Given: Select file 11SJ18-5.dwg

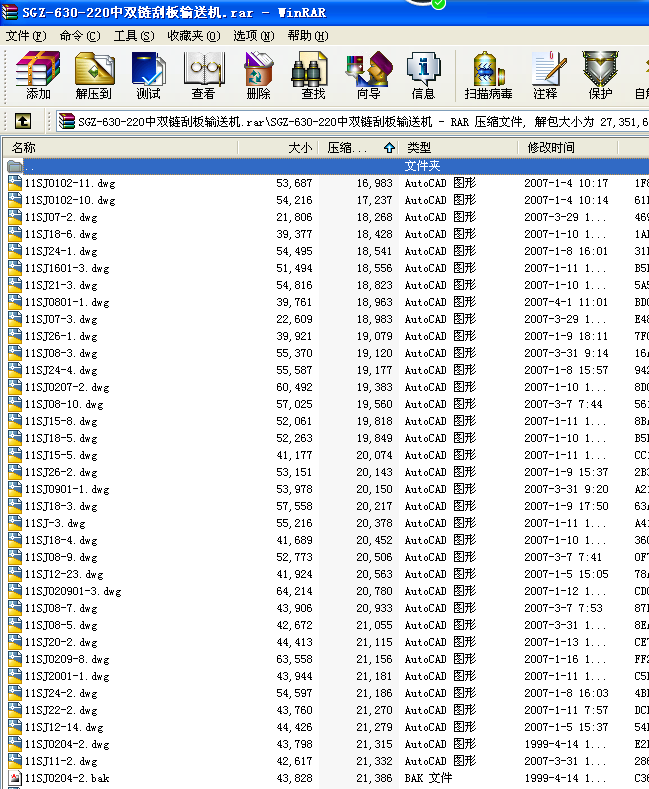Looking at the screenshot, I should click(61, 438).
